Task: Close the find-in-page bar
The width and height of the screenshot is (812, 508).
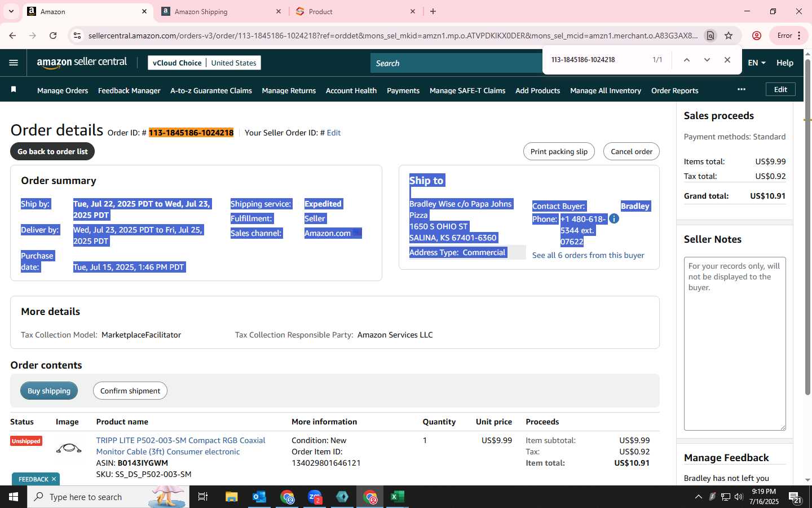Action: (x=727, y=60)
